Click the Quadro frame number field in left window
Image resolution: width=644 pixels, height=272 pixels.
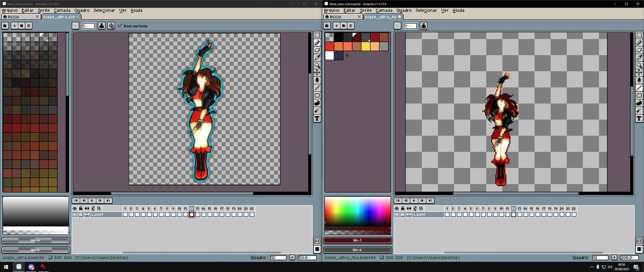tap(277, 258)
